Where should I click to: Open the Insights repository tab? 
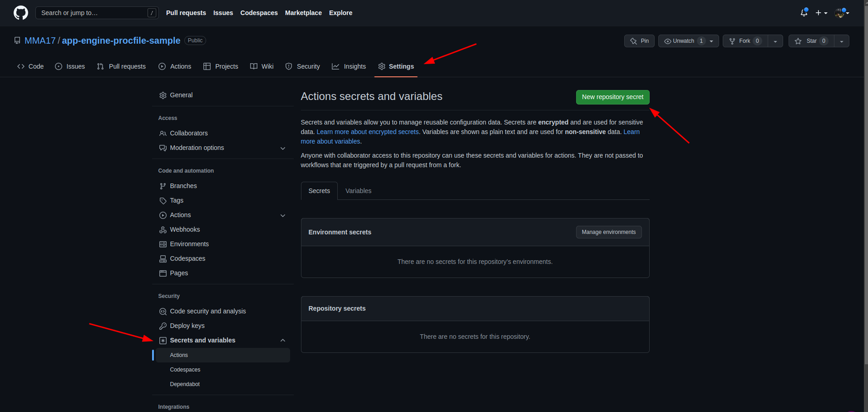coord(349,67)
